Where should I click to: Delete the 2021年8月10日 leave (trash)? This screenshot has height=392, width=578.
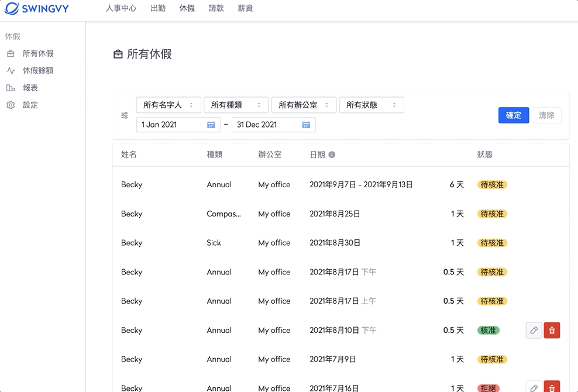pos(552,330)
